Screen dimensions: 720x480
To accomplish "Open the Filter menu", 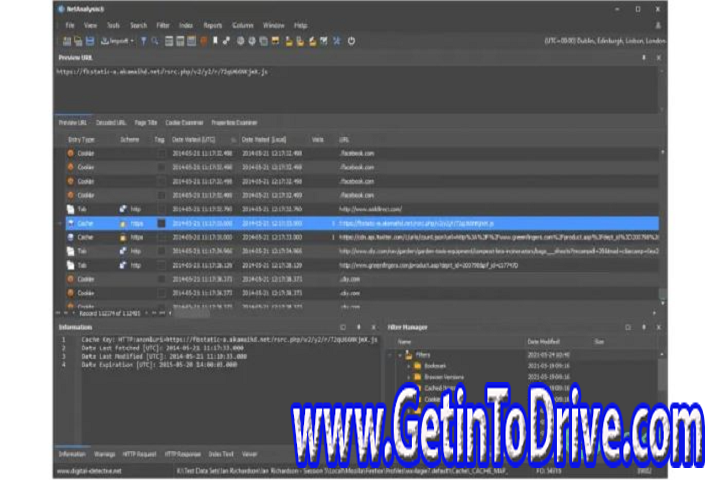I will 163,26.
